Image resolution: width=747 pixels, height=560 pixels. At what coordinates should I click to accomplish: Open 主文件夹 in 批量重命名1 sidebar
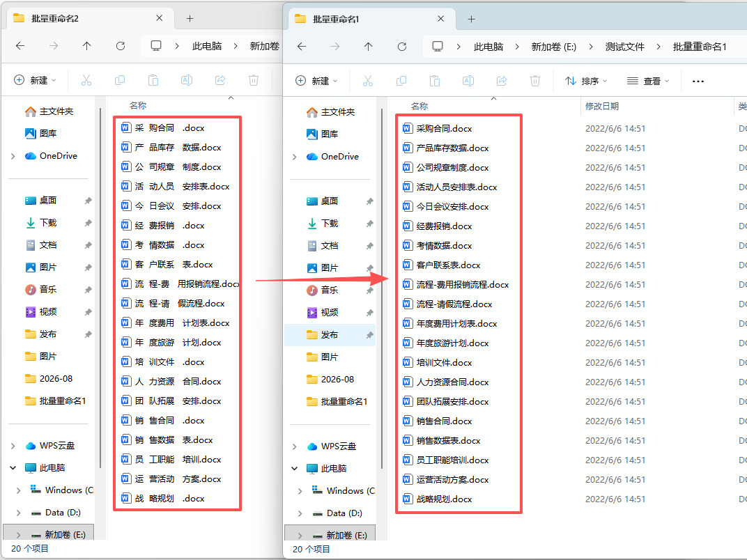(x=330, y=112)
